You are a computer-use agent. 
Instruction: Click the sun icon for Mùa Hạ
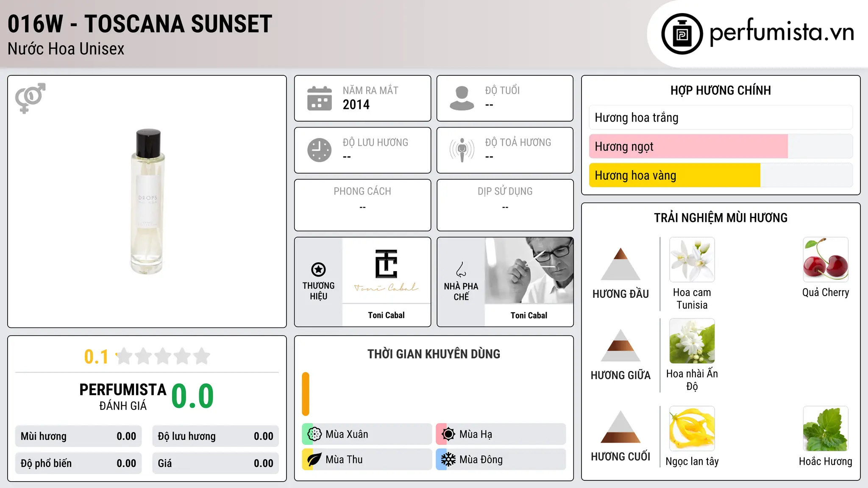pos(448,434)
